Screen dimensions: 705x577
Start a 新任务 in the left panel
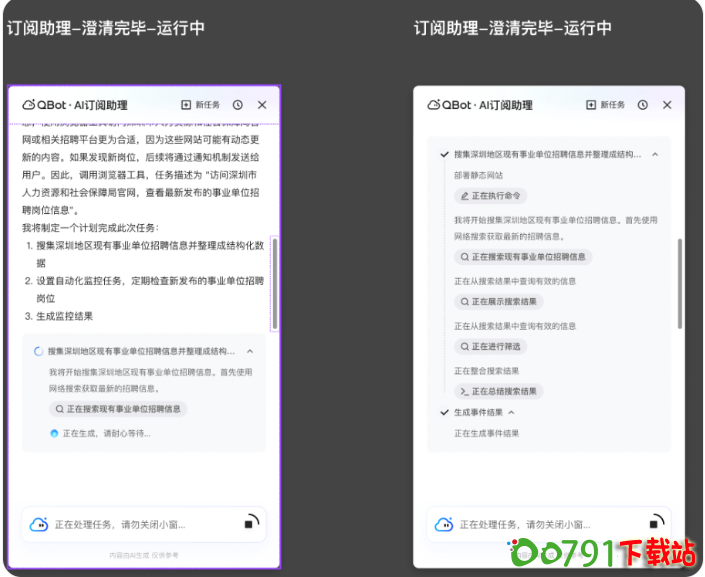pos(200,105)
